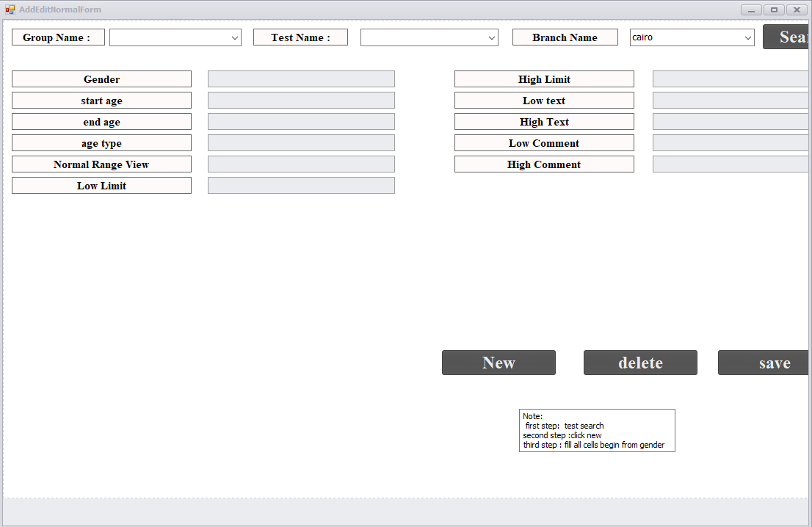Click the New button
The height and width of the screenshot is (527, 812).
point(499,363)
